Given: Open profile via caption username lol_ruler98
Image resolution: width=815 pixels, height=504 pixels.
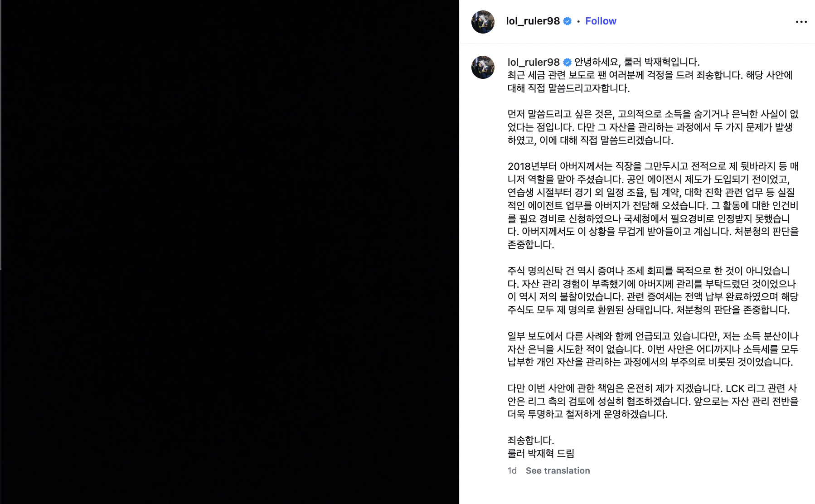Looking at the screenshot, I should coord(534,62).
